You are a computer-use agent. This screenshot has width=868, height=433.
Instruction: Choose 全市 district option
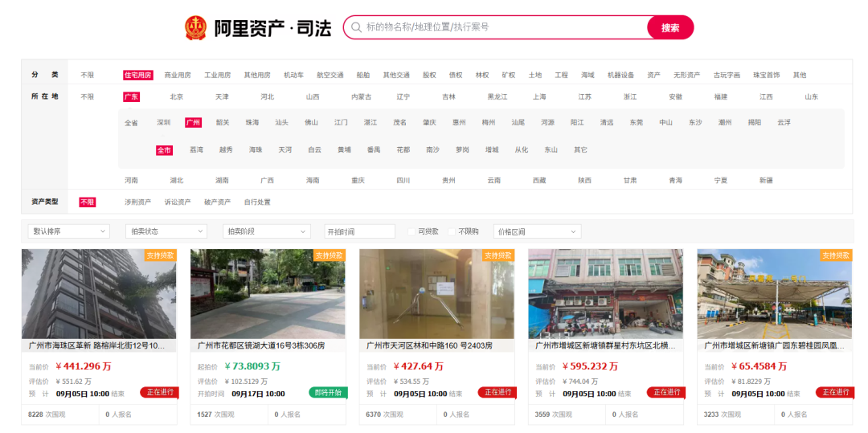[x=165, y=150]
